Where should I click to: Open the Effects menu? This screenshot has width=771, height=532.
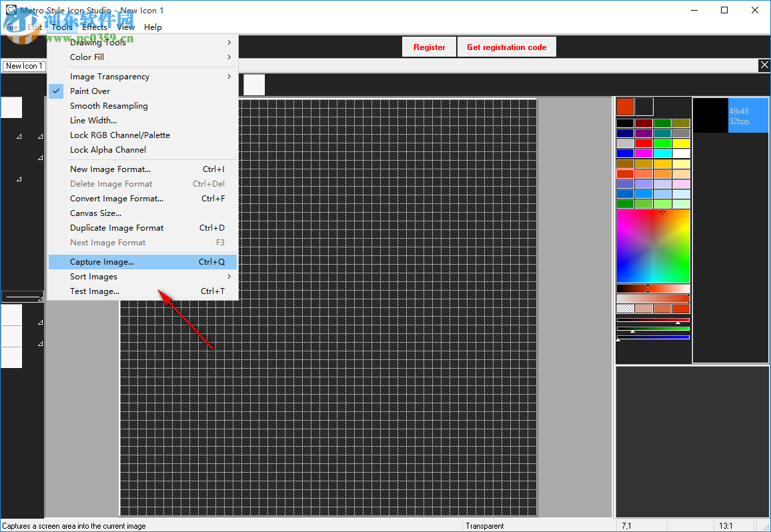pos(95,27)
